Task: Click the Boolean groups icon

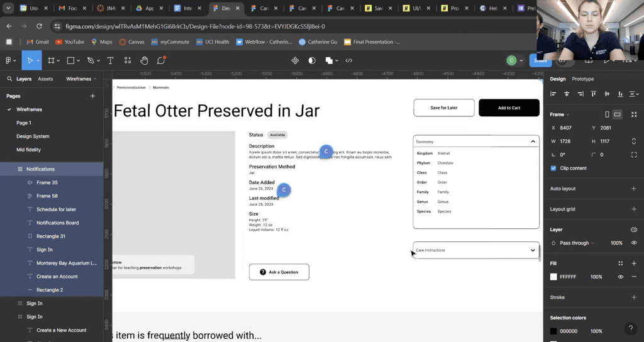Action: click(329, 61)
